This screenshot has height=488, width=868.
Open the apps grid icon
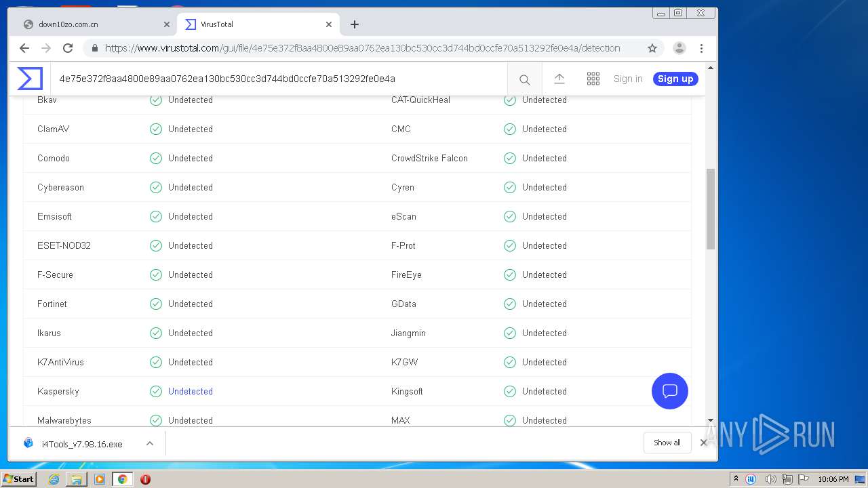point(593,79)
